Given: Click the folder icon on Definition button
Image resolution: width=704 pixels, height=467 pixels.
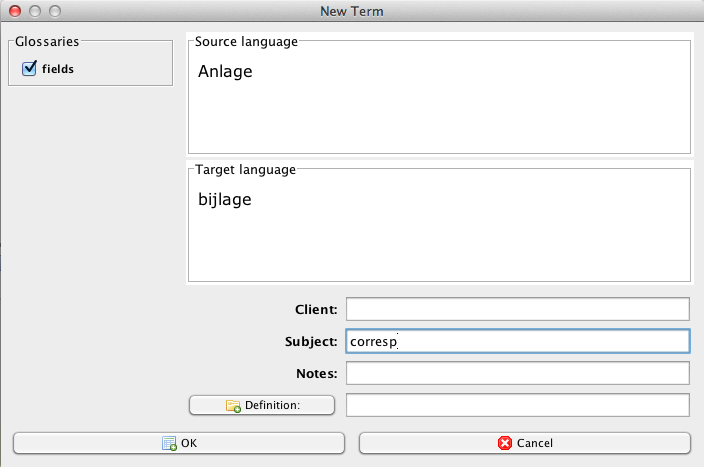Looking at the screenshot, I should pos(232,405).
